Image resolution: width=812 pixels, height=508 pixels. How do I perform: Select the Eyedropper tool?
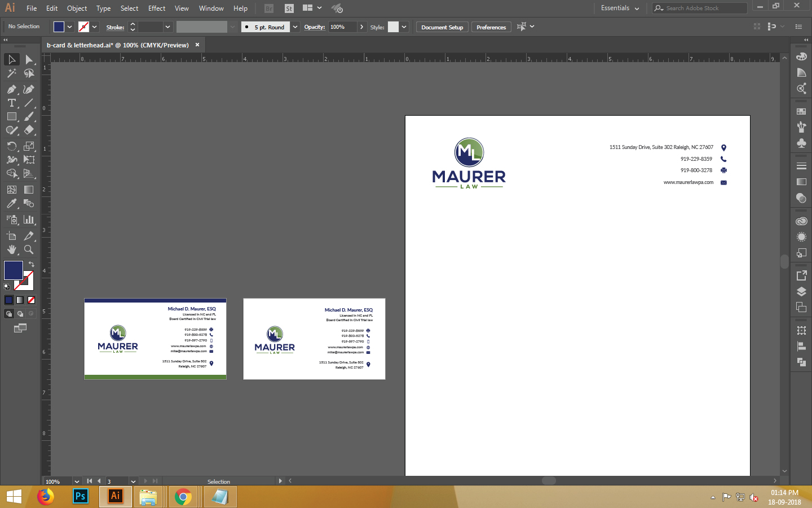coord(12,203)
